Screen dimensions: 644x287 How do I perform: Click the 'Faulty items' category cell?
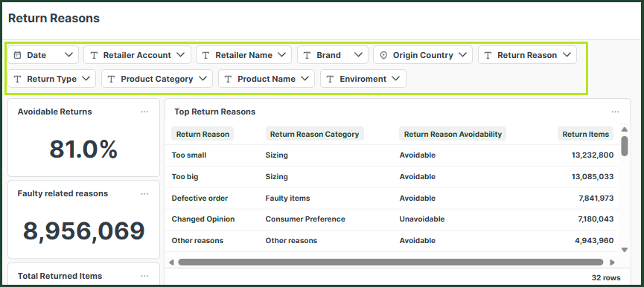tap(287, 198)
